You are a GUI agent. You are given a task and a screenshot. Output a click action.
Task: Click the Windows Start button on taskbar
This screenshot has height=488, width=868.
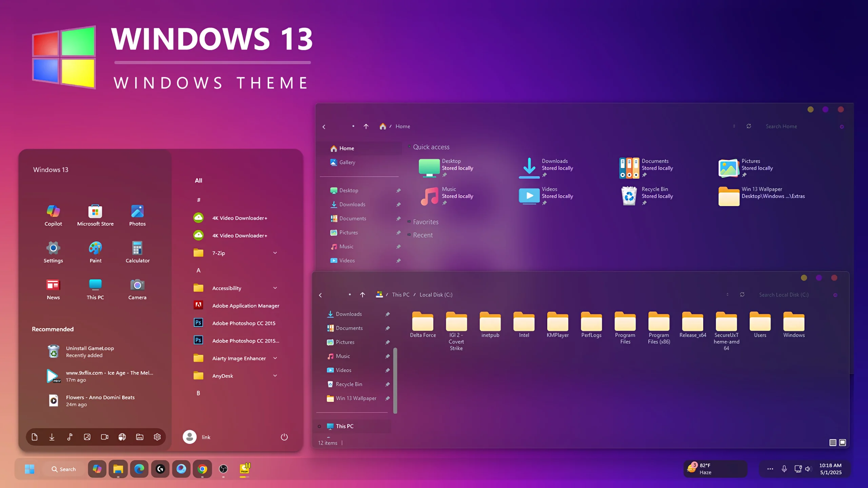coord(29,469)
